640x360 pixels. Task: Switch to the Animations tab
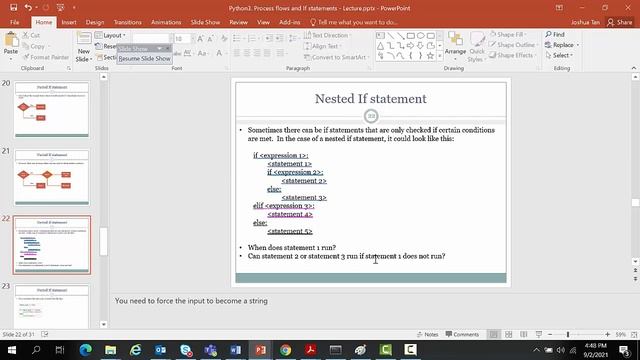click(166, 22)
